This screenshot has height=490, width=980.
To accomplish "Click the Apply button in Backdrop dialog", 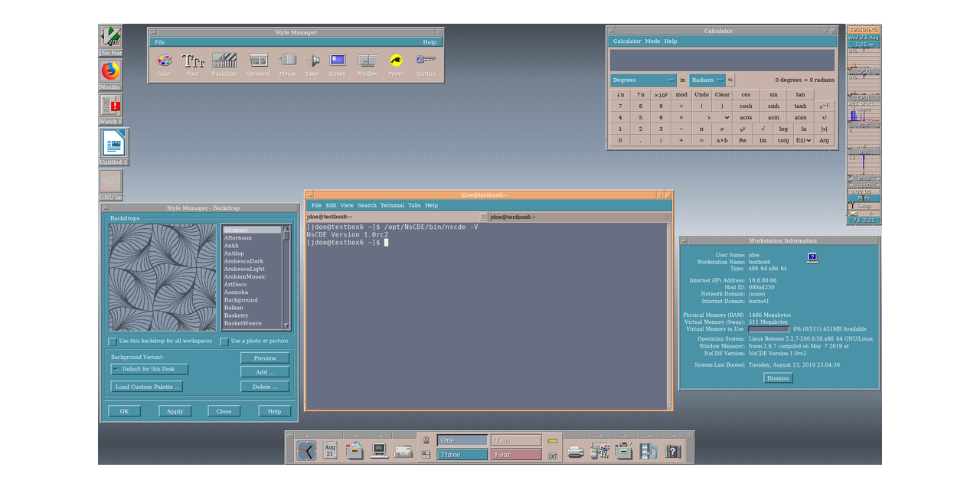I will tap(175, 411).
